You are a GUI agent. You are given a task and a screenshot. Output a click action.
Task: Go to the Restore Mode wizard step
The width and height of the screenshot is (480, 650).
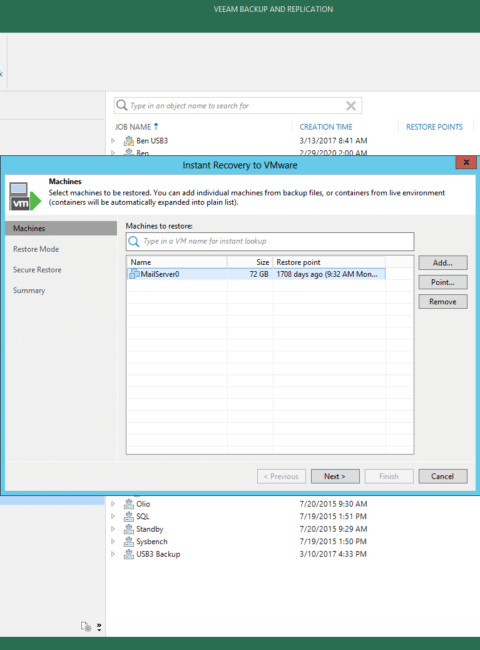36,249
